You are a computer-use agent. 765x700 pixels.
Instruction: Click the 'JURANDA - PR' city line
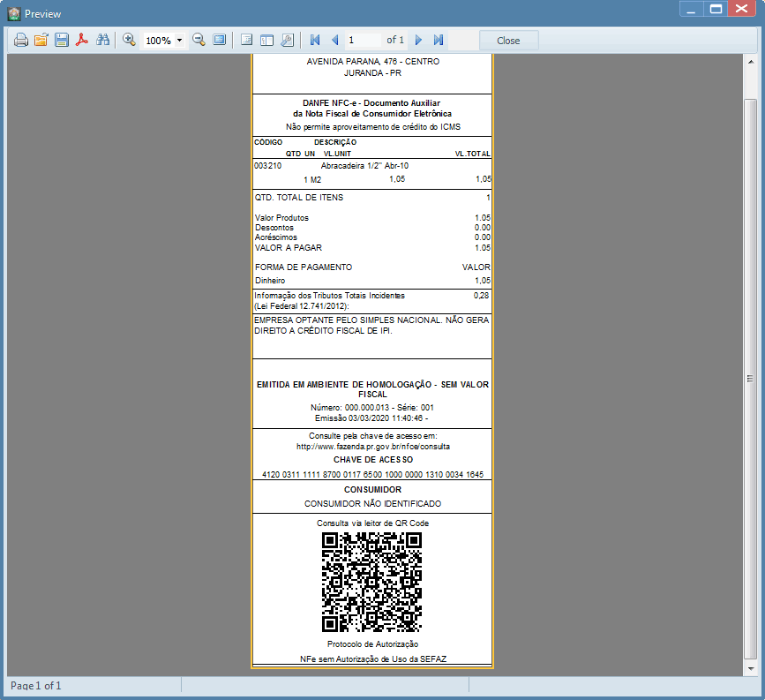point(372,73)
